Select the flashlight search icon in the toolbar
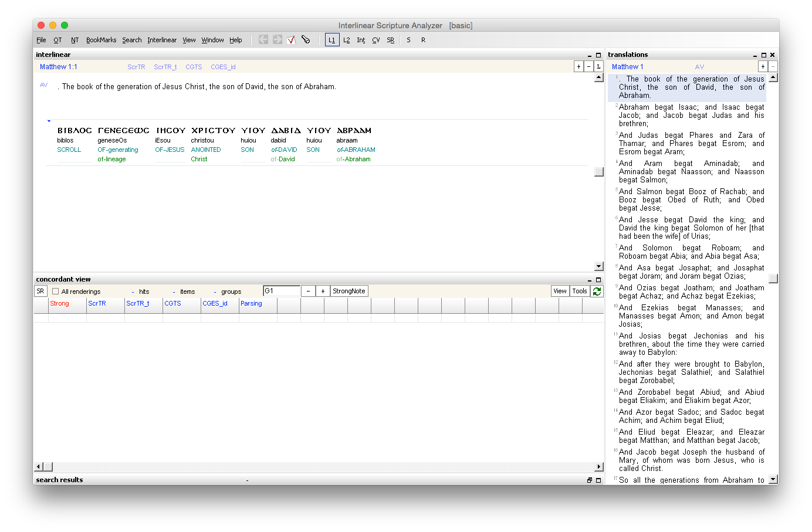 (306, 40)
